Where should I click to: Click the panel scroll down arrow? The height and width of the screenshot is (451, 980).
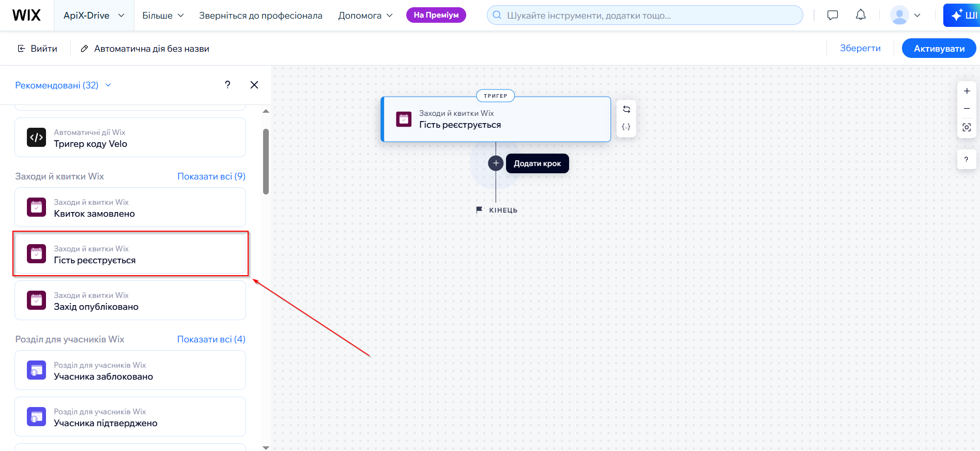coord(266,447)
